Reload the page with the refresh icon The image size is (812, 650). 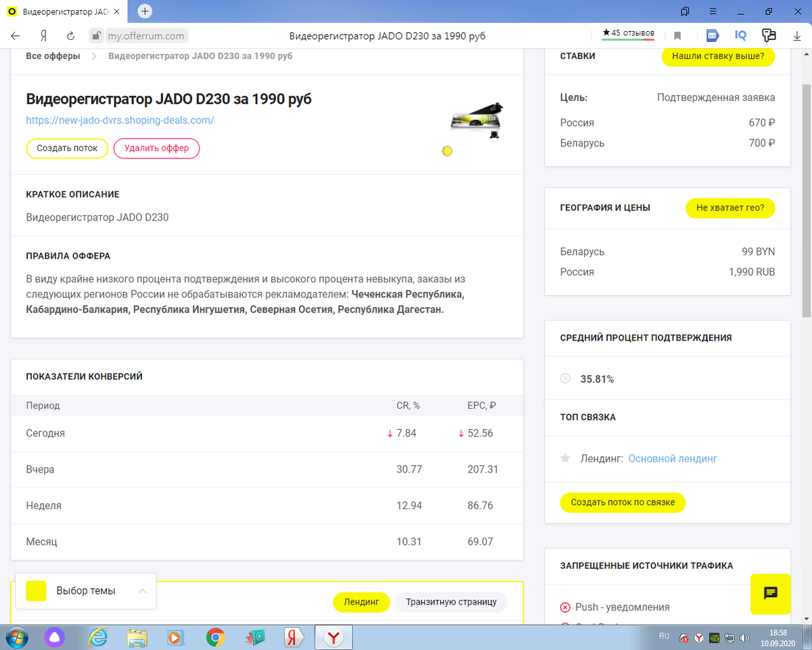pyautogui.click(x=70, y=36)
